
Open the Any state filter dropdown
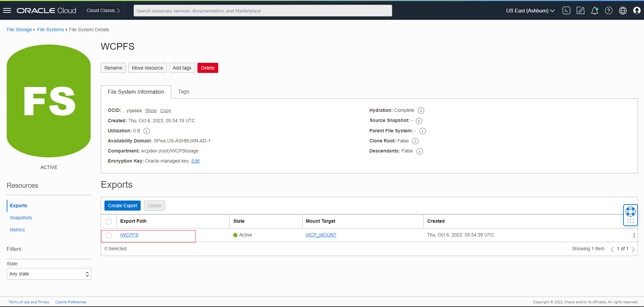coord(49,274)
